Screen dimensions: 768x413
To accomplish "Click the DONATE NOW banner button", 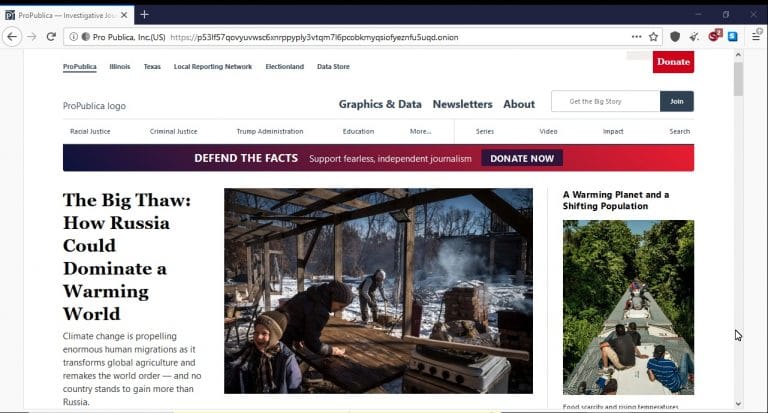I will click(522, 158).
